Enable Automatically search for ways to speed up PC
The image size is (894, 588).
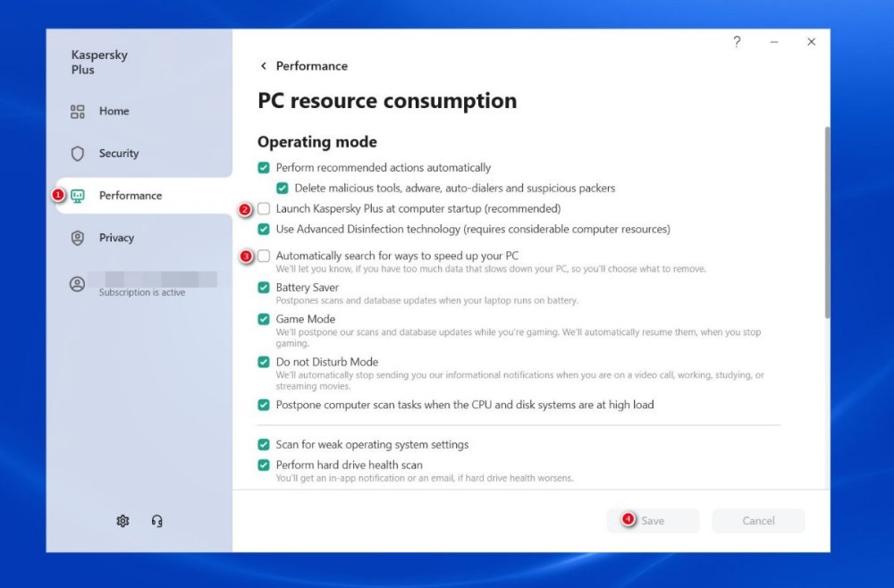[x=264, y=256]
